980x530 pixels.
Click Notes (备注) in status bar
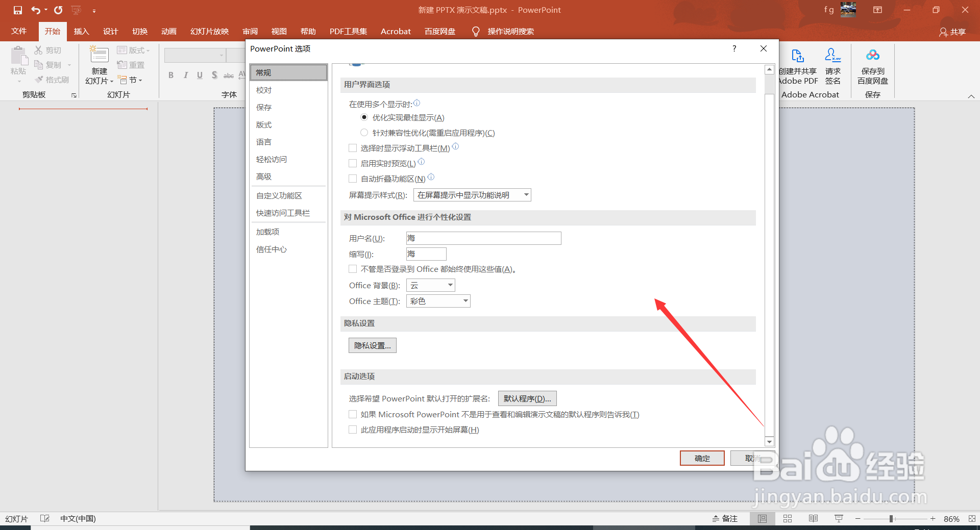click(x=725, y=518)
